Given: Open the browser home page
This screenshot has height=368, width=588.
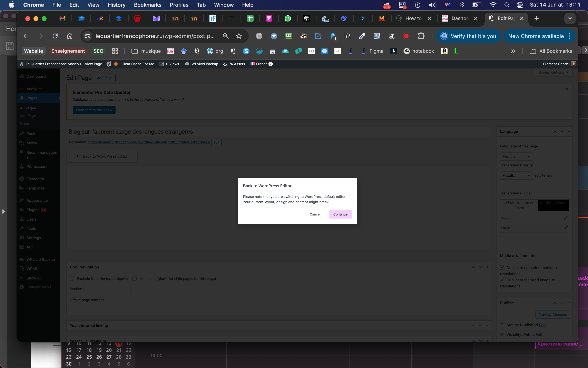Looking at the screenshot, I should 70,36.
